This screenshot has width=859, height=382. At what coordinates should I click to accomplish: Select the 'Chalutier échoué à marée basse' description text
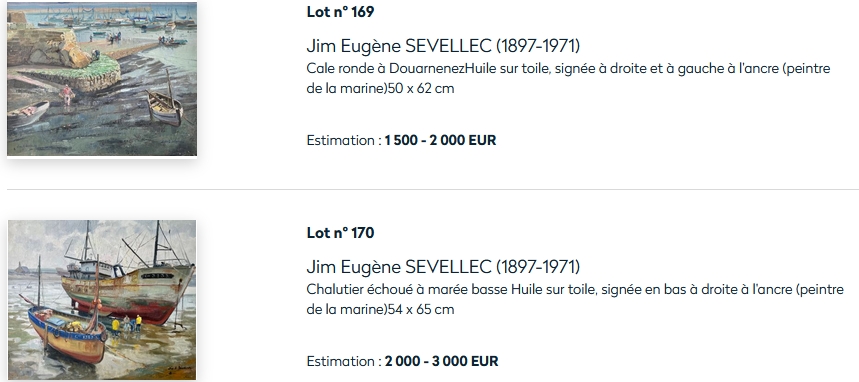pos(407,289)
